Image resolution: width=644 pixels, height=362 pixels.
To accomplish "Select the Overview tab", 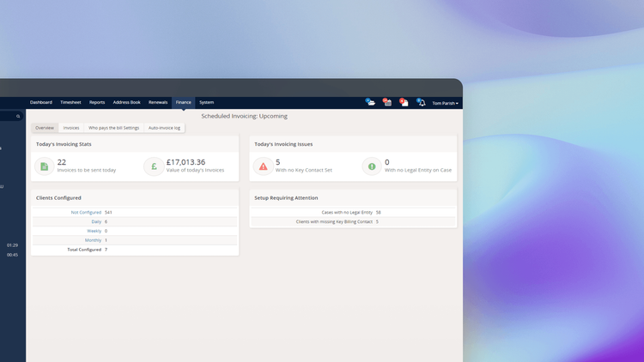I will [x=45, y=128].
